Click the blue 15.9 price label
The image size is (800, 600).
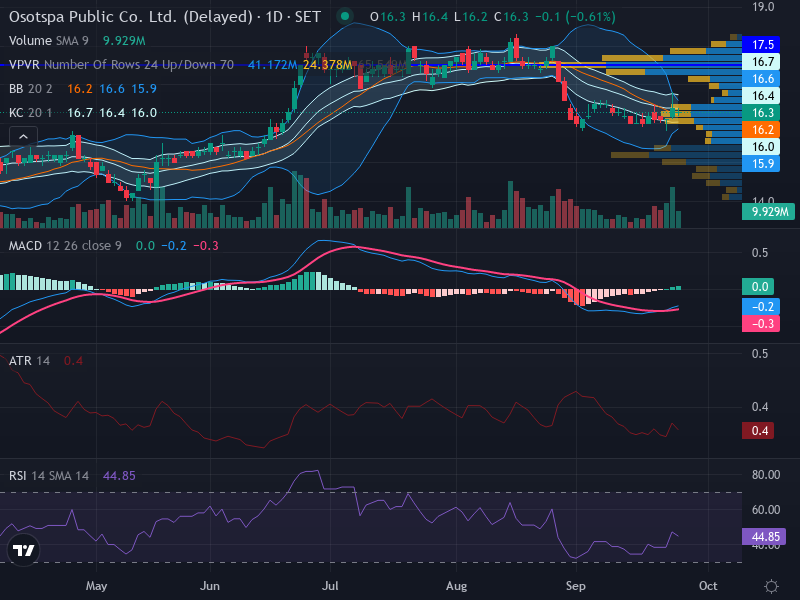[761, 164]
